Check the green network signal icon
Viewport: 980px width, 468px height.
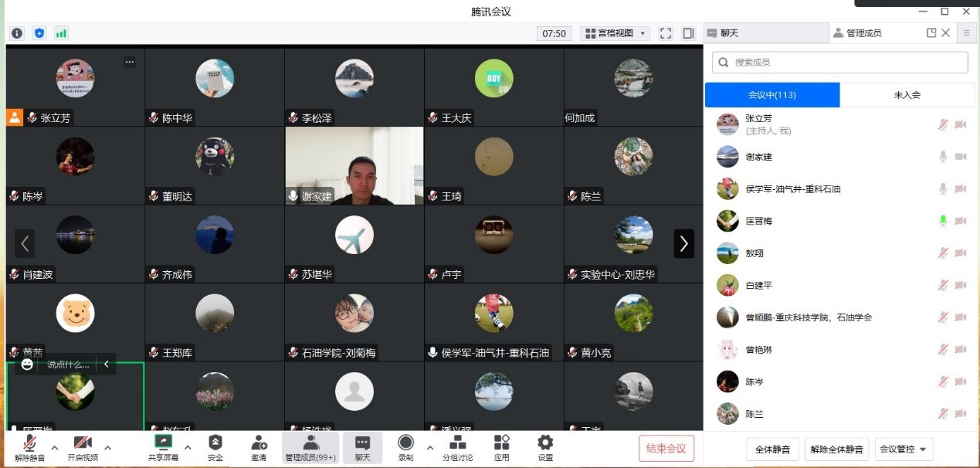[61, 33]
